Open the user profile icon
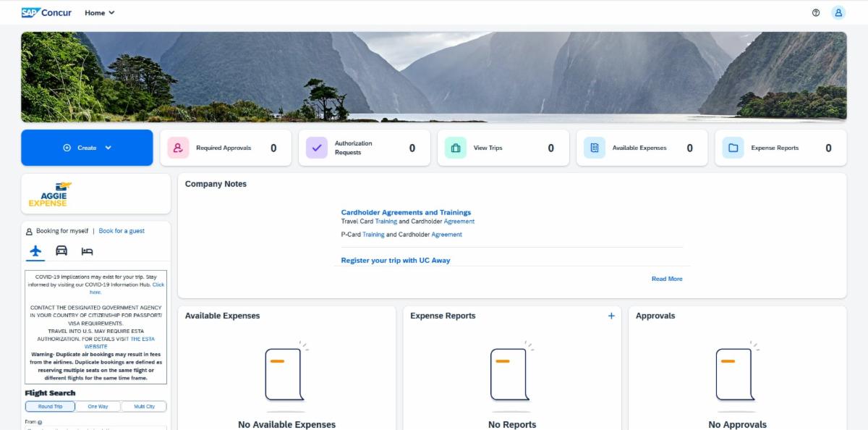 click(x=838, y=12)
